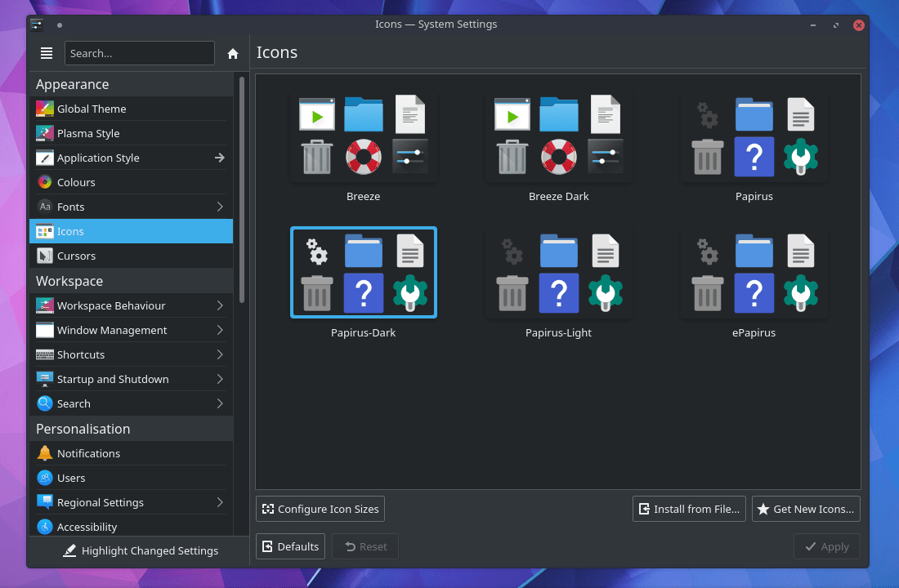Screen dimensions: 899x588
Task: Open the hamburger menu
Action: click(47, 53)
